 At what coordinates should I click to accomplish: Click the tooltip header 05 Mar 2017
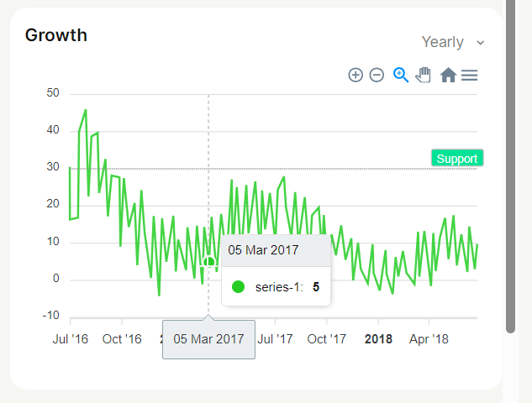[x=263, y=250]
